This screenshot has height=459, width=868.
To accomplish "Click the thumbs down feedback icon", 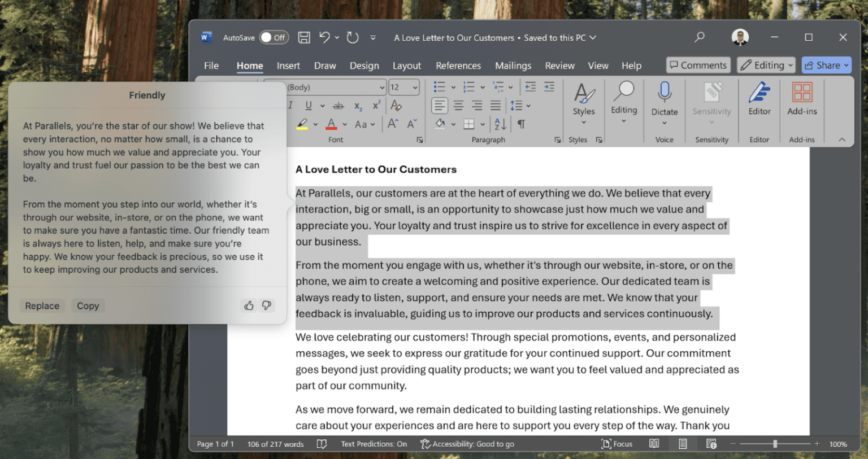I will point(267,305).
